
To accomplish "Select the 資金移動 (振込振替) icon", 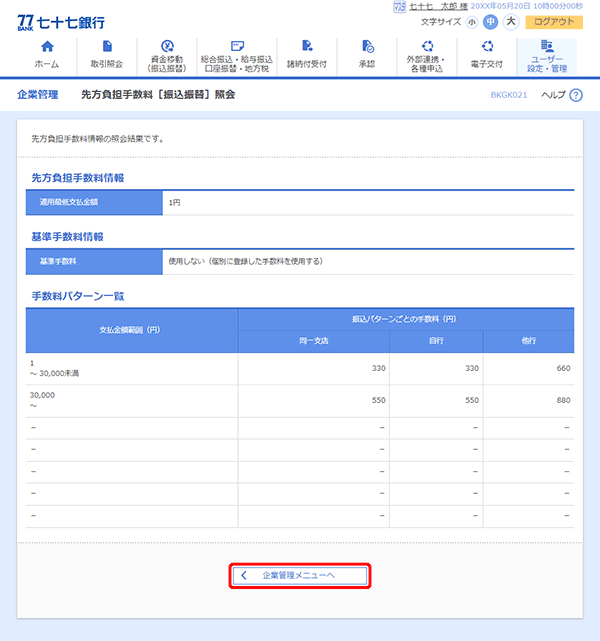I will click(x=167, y=46).
